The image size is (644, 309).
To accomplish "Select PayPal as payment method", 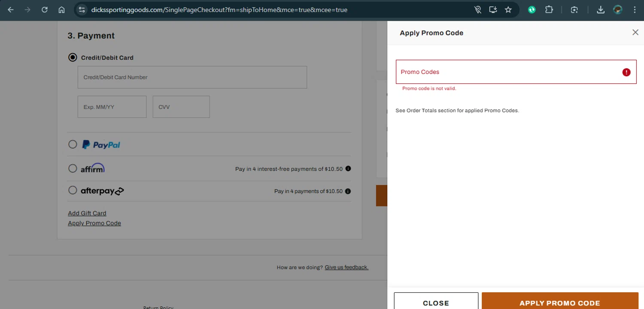I will [73, 144].
